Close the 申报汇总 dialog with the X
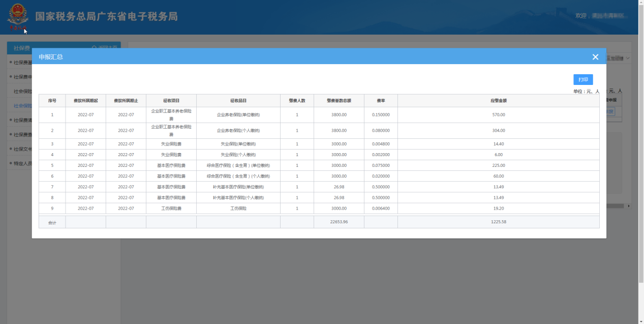The width and height of the screenshot is (644, 324). (595, 57)
